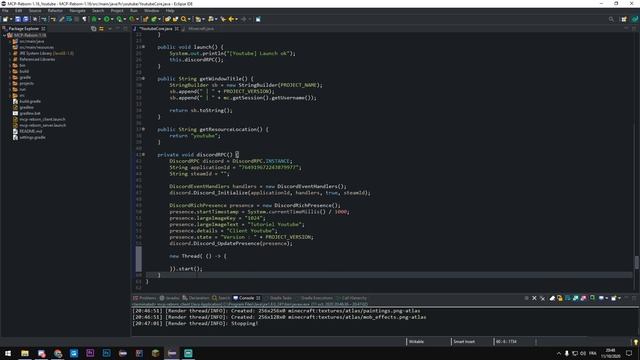
Task: Click the editor vertical scrollbar thumb
Action: pyautogui.click(x=636, y=262)
